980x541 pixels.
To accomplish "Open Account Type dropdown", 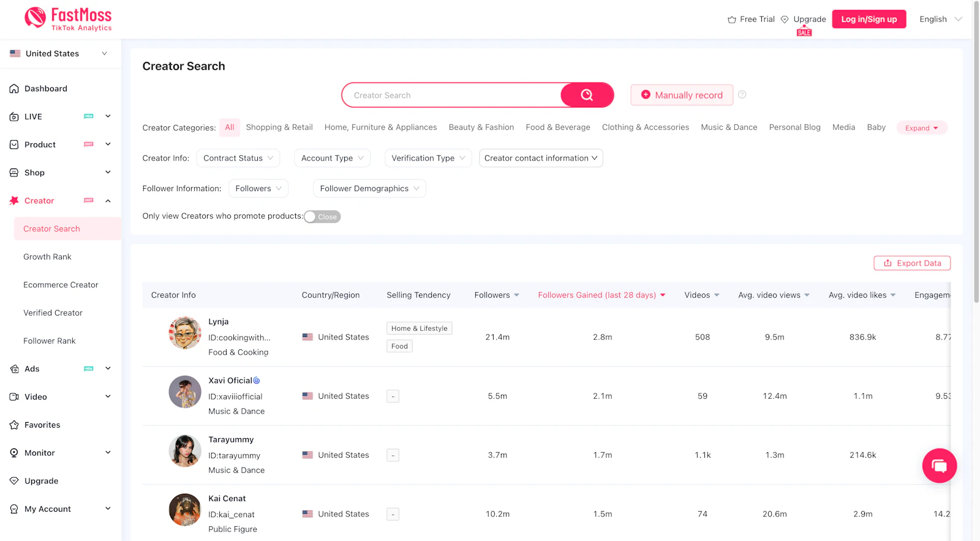I will (x=333, y=158).
